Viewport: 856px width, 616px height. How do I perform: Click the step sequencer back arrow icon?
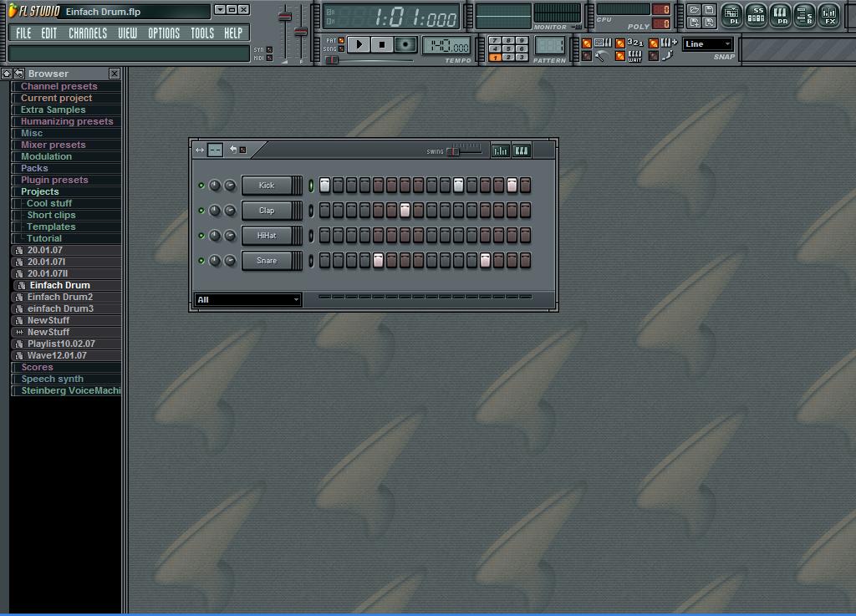[233, 150]
